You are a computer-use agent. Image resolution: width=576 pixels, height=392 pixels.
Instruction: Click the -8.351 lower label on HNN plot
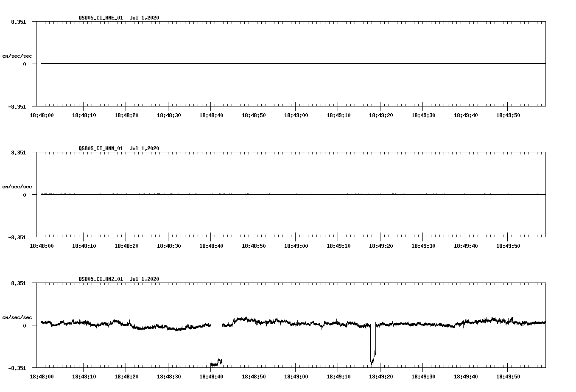pos(17,237)
